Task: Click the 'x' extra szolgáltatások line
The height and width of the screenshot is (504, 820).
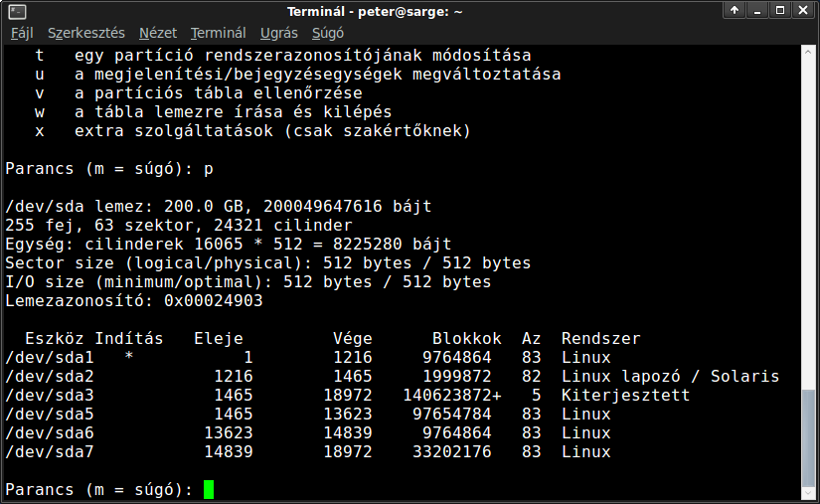Action: point(253,130)
